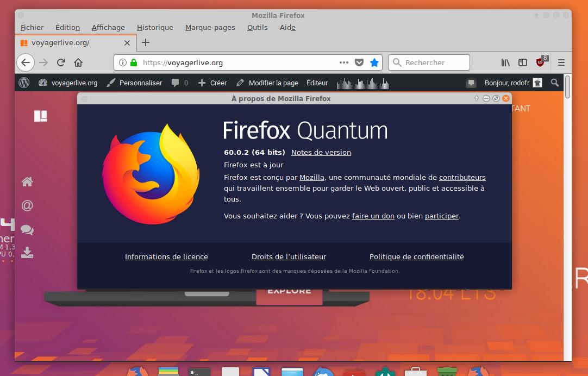Open the Library toolbar icon
This screenshot has width=588, height=376.
505,62
